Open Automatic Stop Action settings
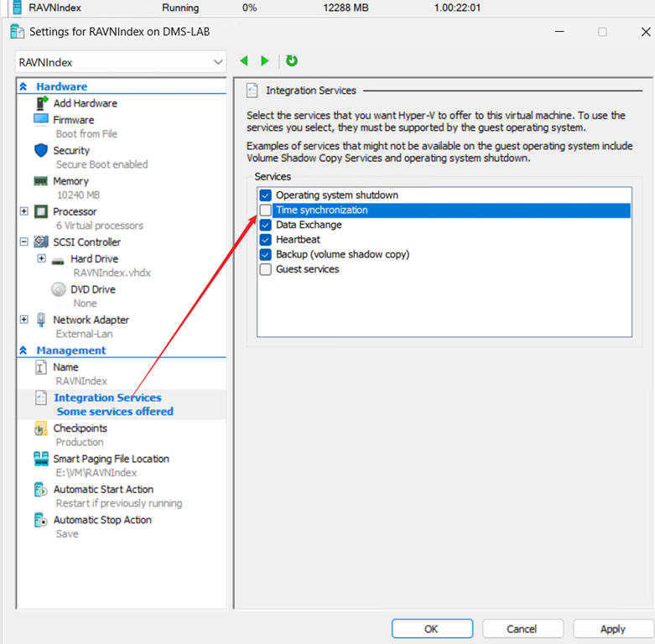 [x=102, y=520]
